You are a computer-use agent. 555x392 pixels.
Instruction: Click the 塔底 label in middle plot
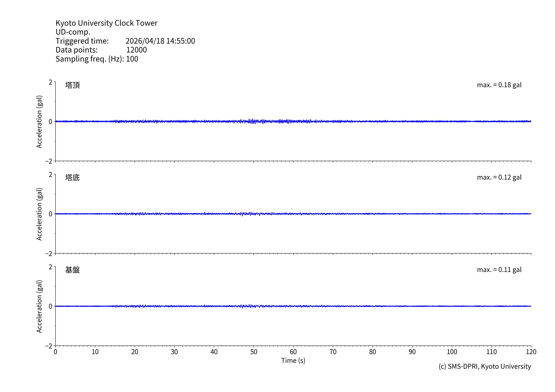(72, 178)
